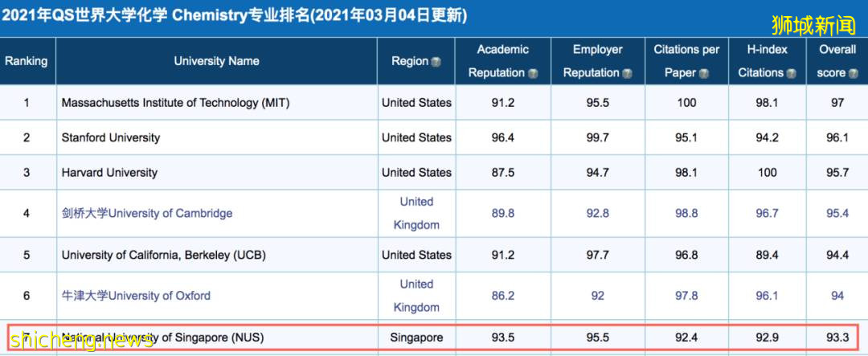
Task: Click the Stanford University name cell
Action: click(x=111, y=137)
